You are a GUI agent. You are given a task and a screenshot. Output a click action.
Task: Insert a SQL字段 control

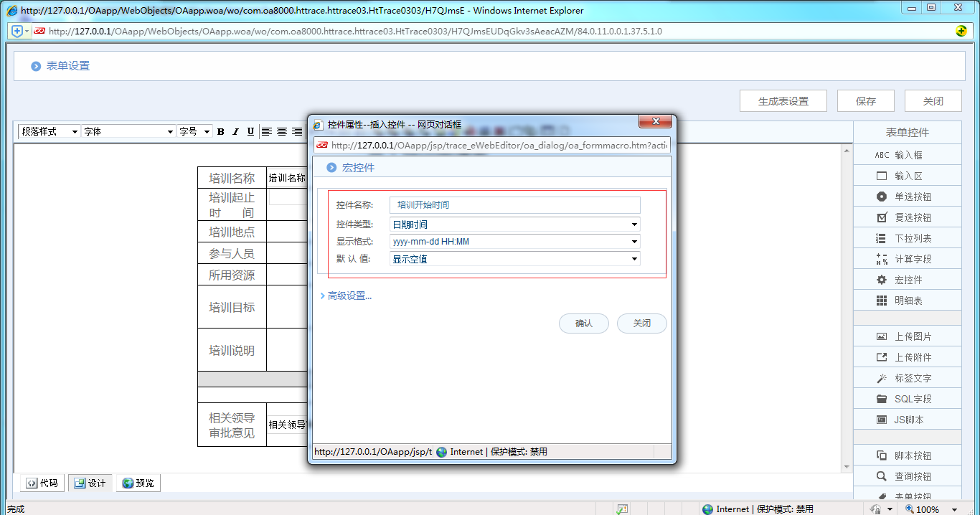tap(907, 398)
